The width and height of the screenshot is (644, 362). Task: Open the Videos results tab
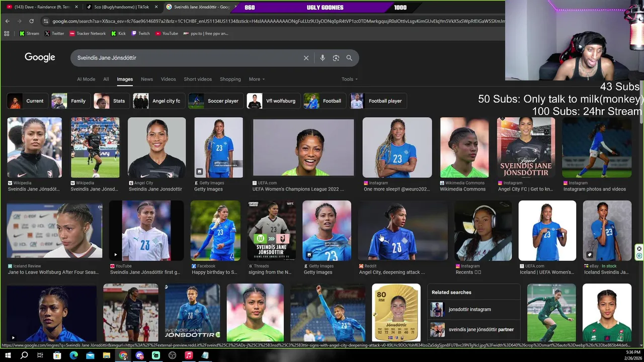[168, 79]
